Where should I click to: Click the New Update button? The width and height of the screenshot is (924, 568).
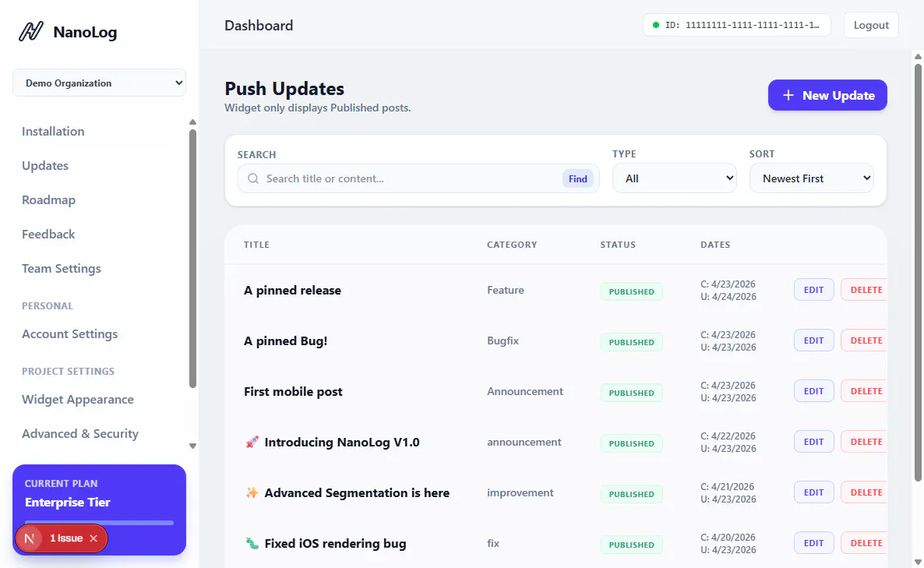tap(827, 95)
